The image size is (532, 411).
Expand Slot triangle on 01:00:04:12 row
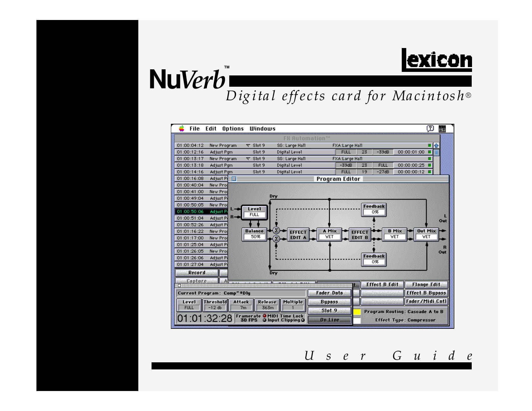[x=248, y=145]
